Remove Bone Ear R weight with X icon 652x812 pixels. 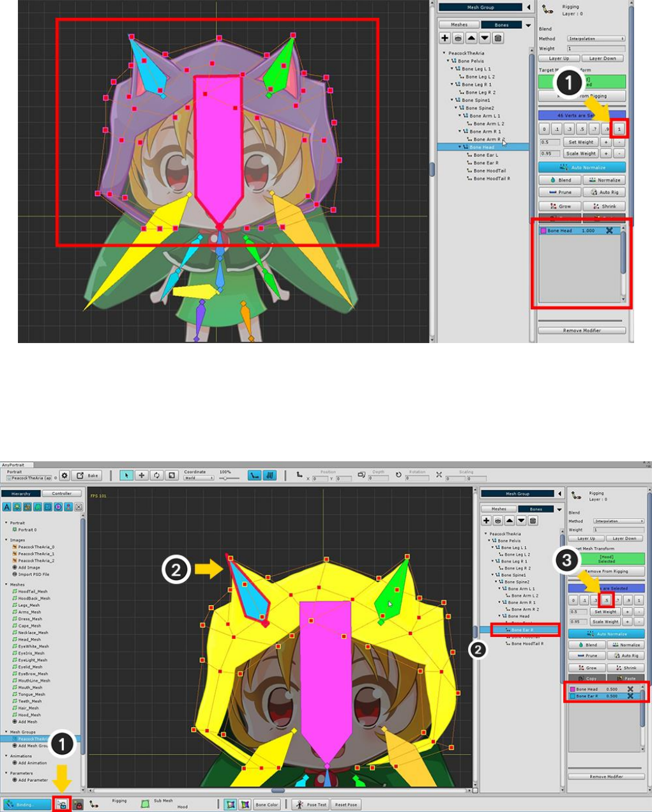630,696
